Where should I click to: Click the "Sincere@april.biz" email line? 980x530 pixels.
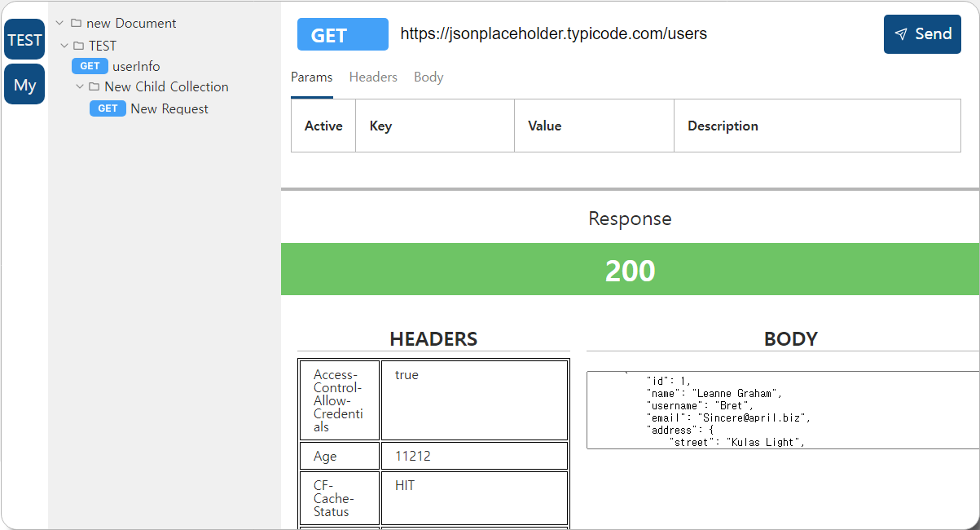click(x=728, y=417)
